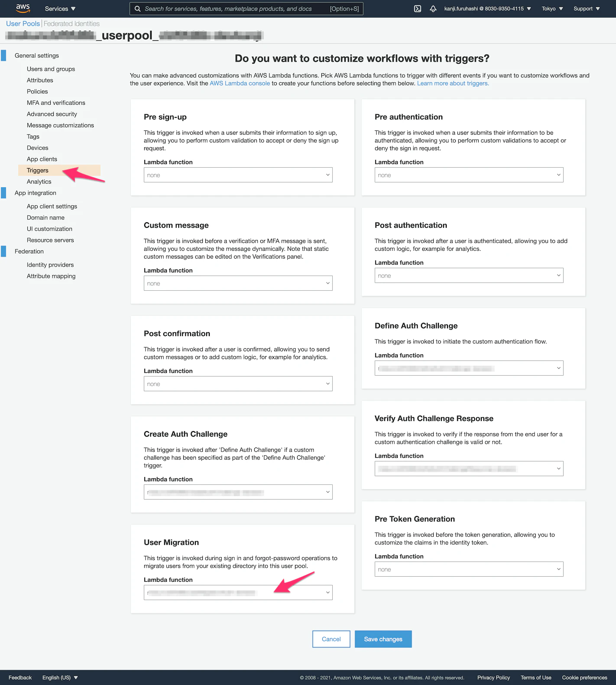The image size is (616, 685).
Task: Expand Post authentication Lambda function dropdown
Action: (x=469, y=276)
